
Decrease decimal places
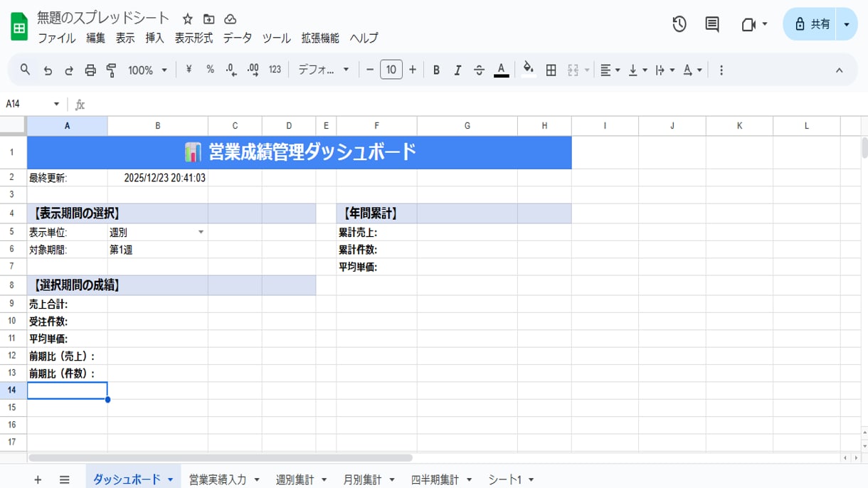231,70
